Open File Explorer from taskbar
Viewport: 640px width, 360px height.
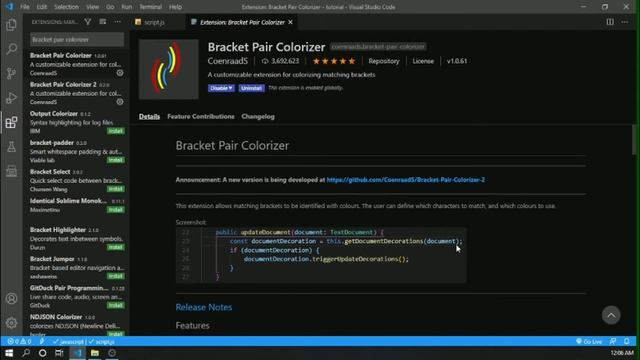coord(95,353)
